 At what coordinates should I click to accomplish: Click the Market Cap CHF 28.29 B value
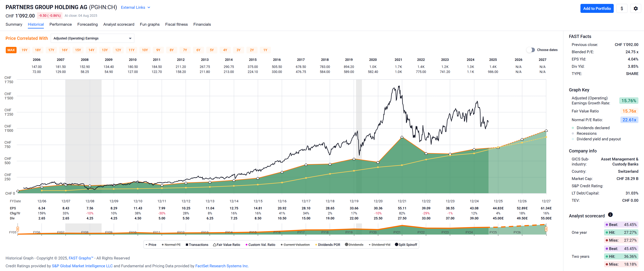627,178
